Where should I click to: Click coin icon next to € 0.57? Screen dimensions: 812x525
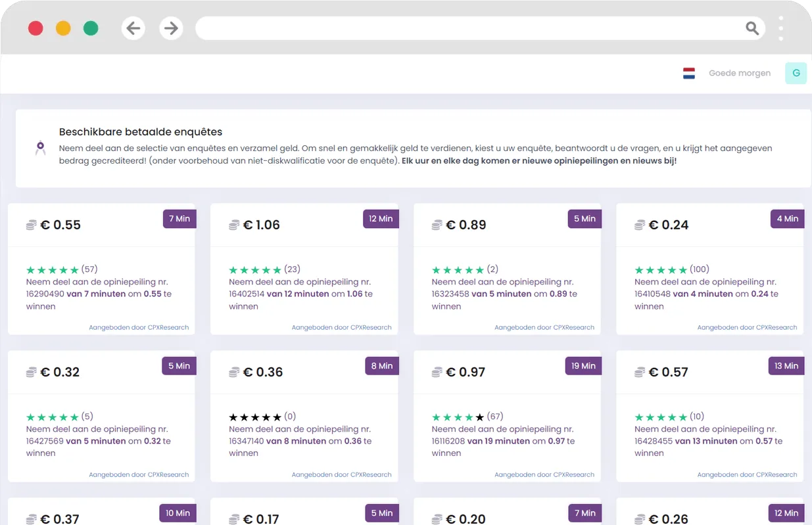pyautogui.click(x=640, y=373)
